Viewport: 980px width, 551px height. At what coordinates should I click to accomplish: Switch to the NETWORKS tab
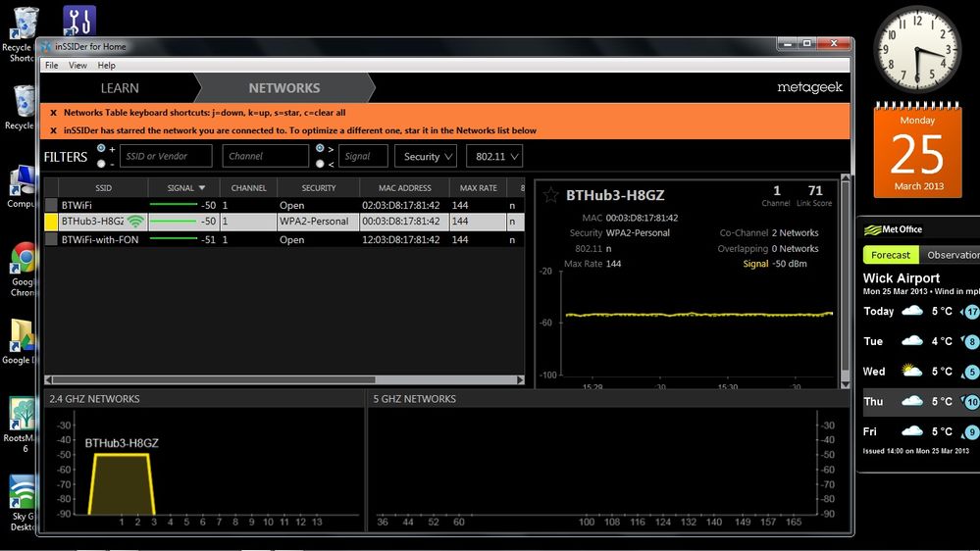click(284, 88)
